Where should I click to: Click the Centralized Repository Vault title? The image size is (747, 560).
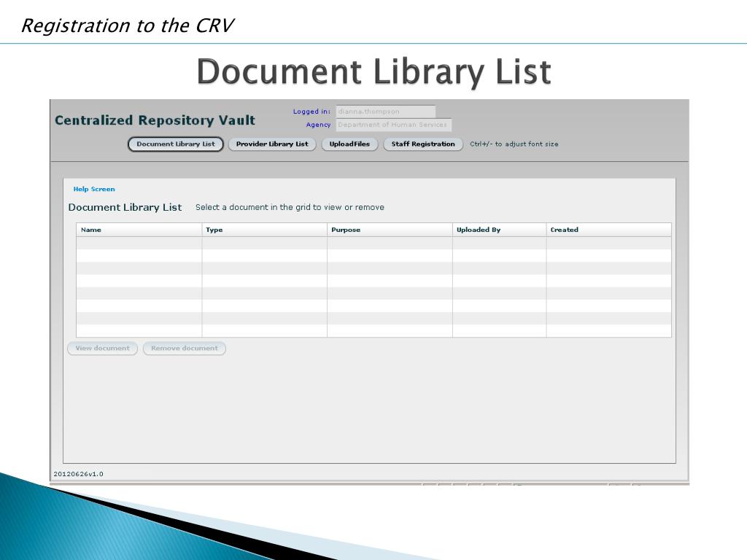click(155, 120)
